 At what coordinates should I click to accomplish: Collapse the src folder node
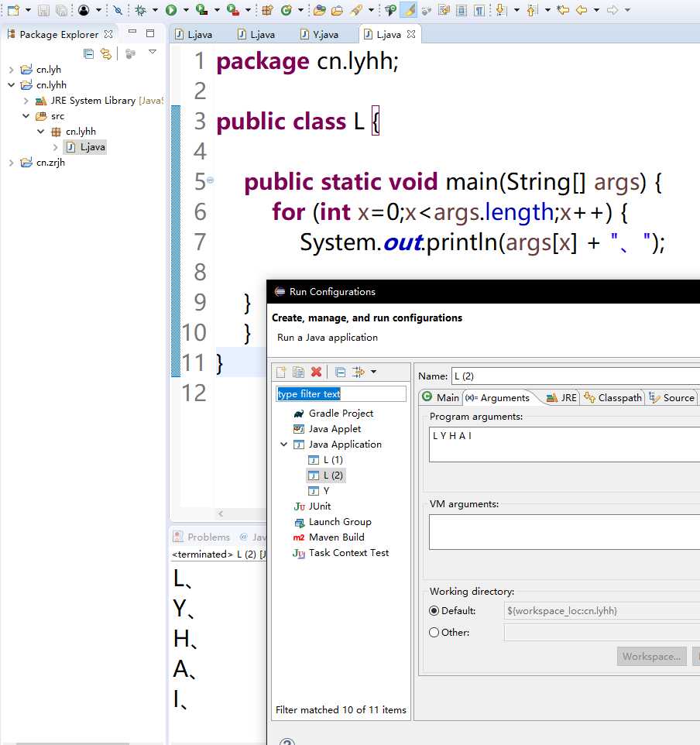26,116
